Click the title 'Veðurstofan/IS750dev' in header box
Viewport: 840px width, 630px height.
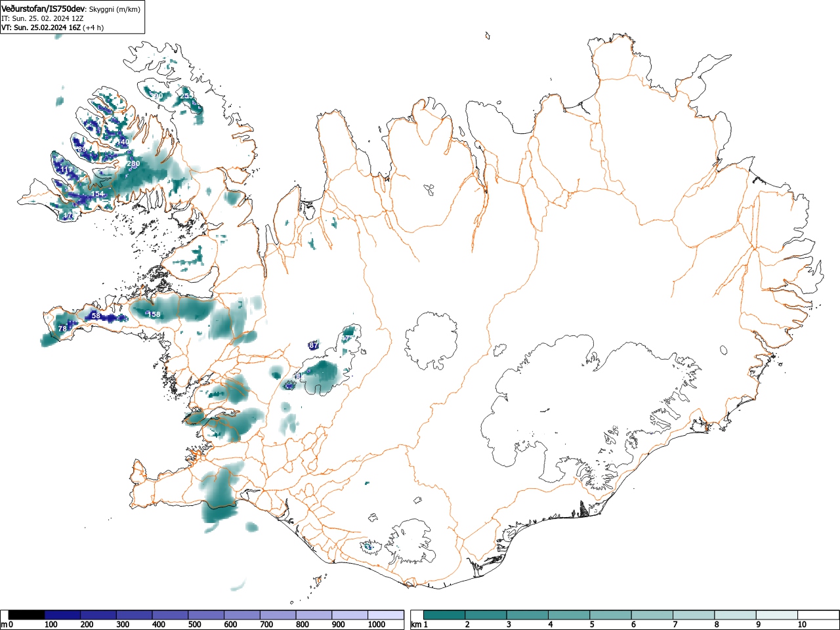pyautogui.click(x=43, y=9)
